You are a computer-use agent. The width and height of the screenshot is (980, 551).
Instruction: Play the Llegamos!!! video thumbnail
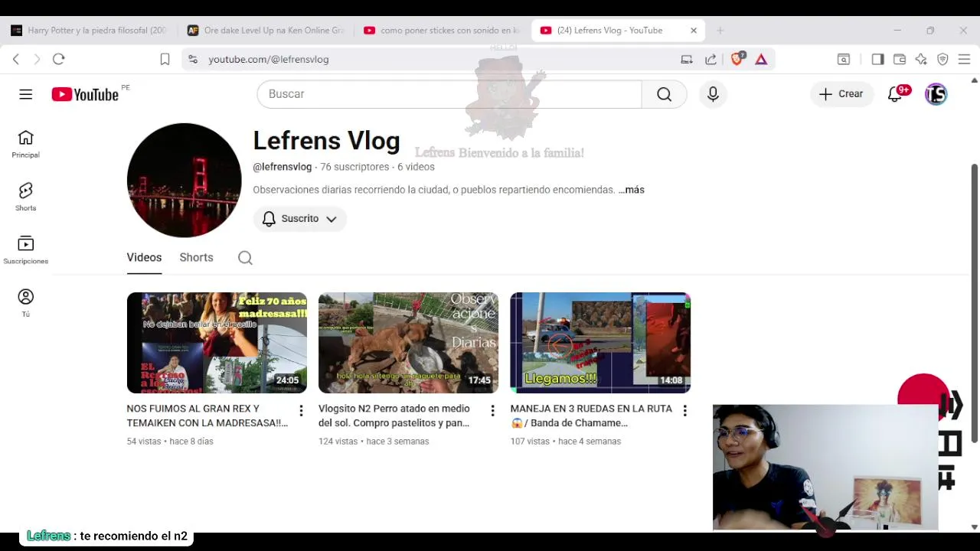coord(600,343)
